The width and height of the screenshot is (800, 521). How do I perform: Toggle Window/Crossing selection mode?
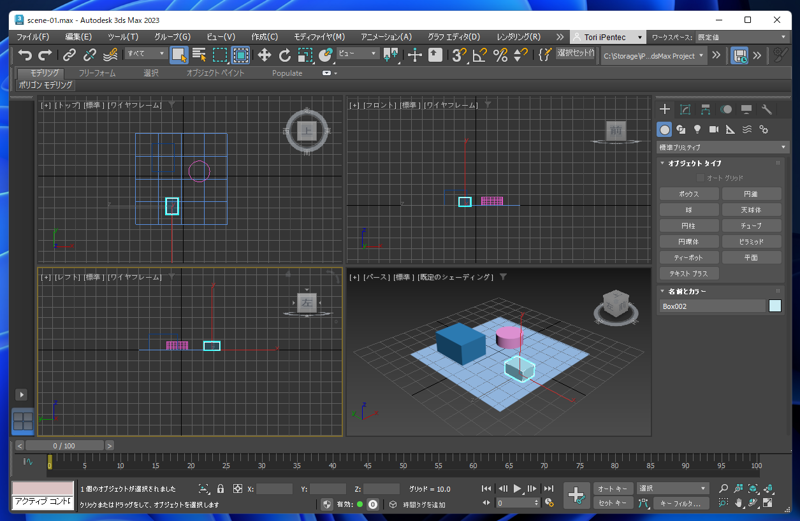240,55
